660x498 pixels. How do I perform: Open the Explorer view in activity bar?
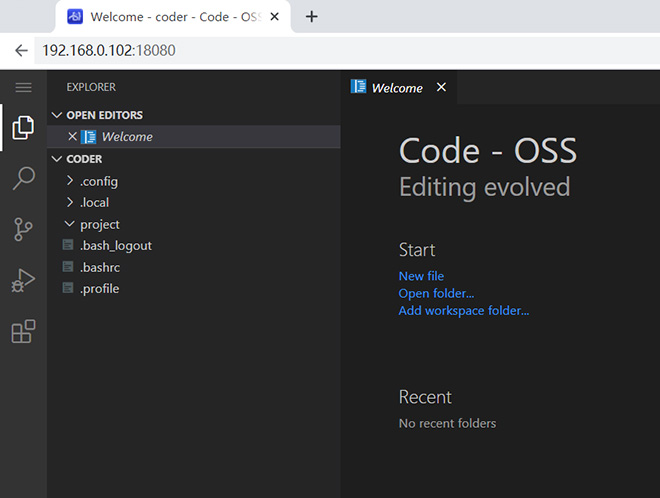[x=23, y=127]
